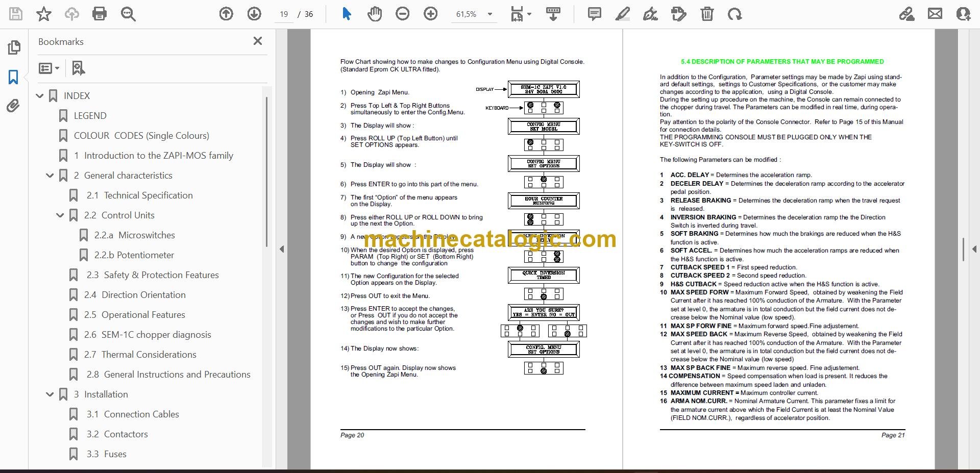The height and width of the screenshot is (473, 980).
Task: Rotate the page view
Action: [735, 14]
